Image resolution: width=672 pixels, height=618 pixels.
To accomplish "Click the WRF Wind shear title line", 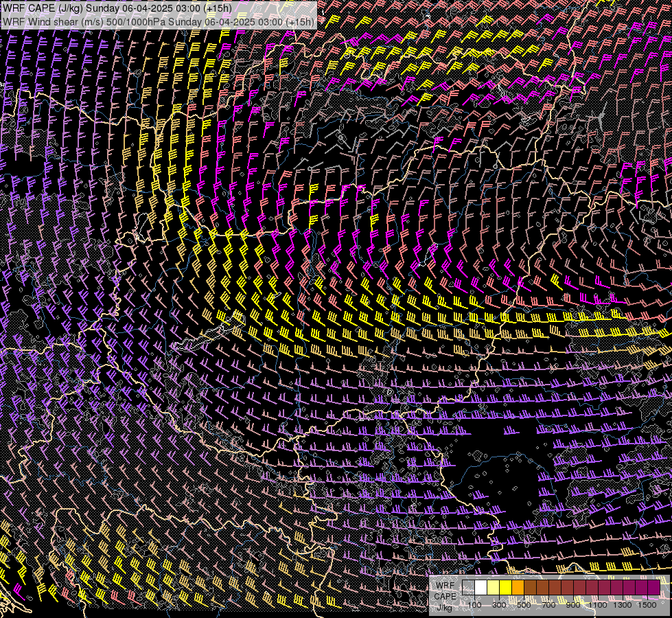I will tap(159, 21).
